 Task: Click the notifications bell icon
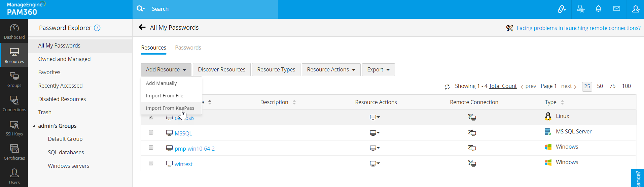[x=598, y=9]
